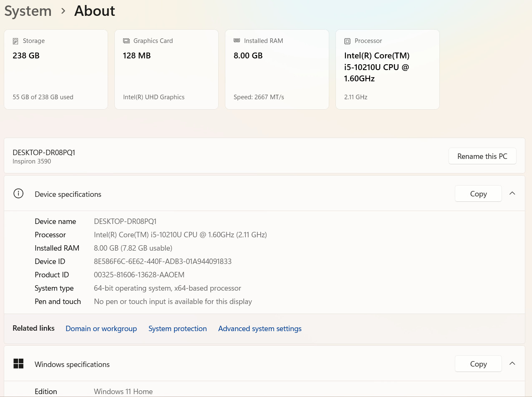Open the System protection link

(x=178, y=329)
